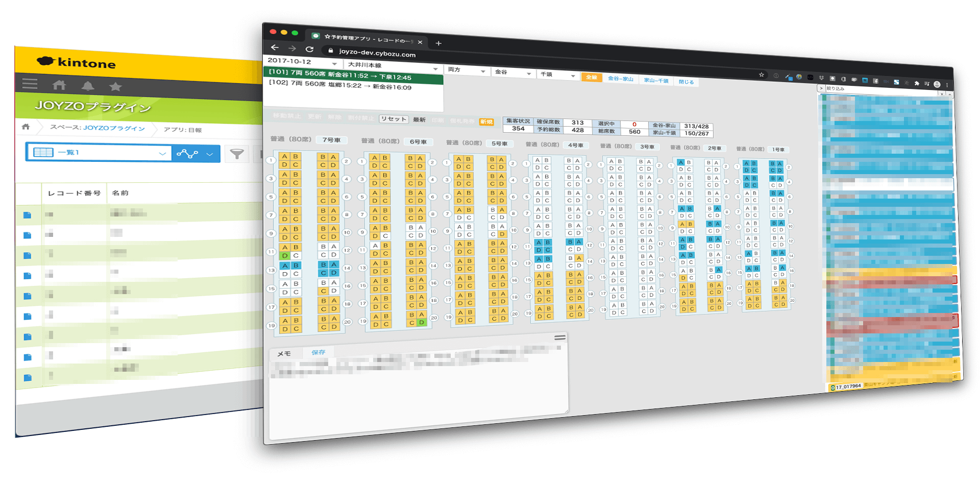Image resolution: width=980 pixels, height=483 pixels.
Task: Click the site info lock icon
Action: (330, 51)
